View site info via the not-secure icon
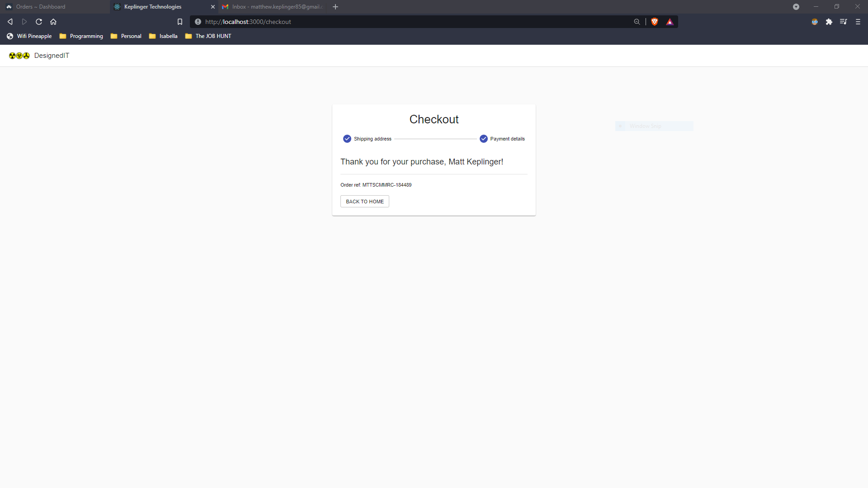Viewport: 868px width, 488px height. pos(198,22)
